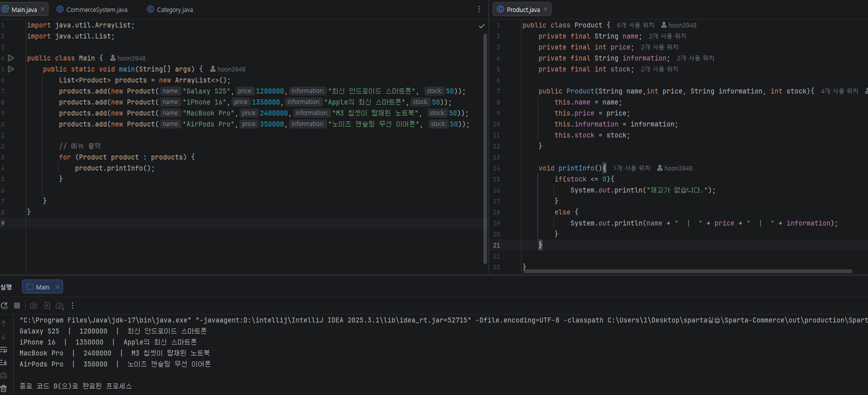Click author hint hoon3948 beside printInfo
The image size is (868, 395).
pyautogui.click(x=675, y=168)
